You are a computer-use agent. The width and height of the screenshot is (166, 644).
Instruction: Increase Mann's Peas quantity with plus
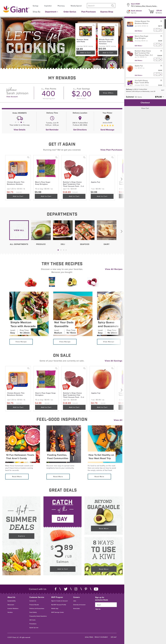pos(160,45)
